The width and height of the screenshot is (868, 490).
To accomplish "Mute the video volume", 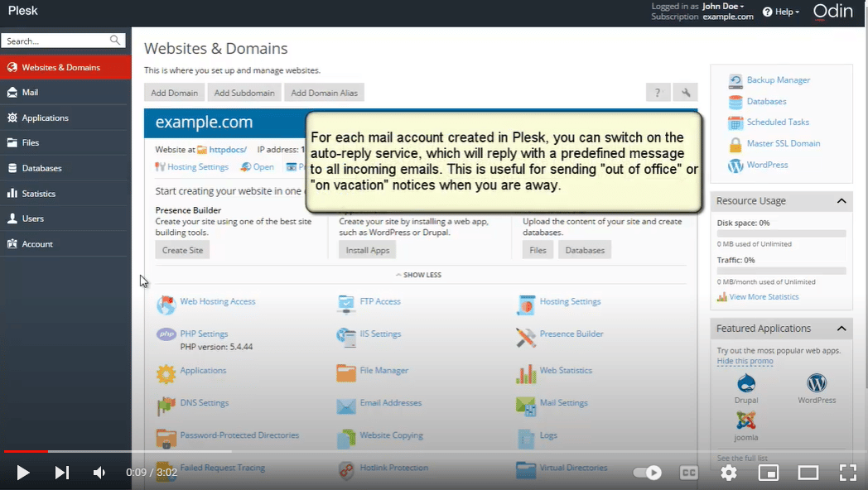I will (x=99, y=473).
